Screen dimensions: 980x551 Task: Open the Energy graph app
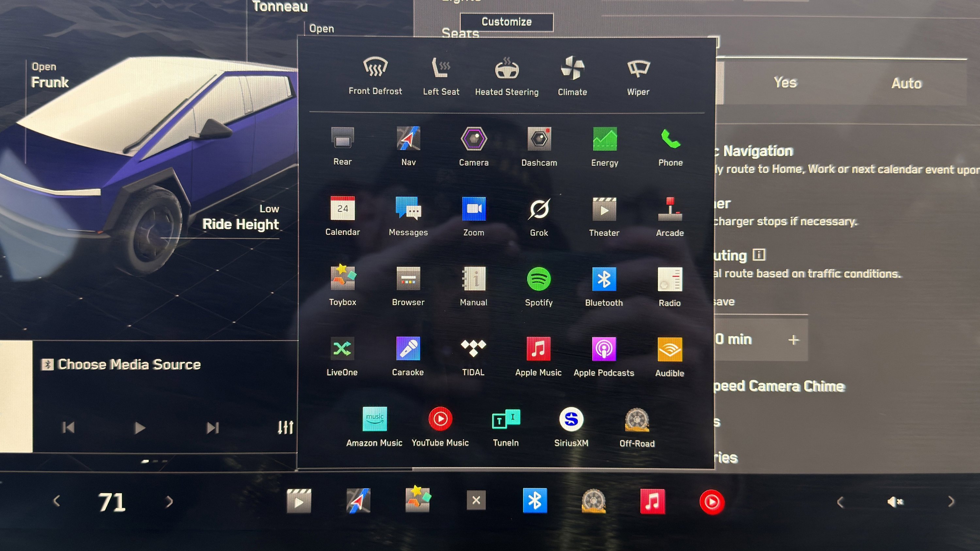pyautogui.click(x=605, y=139)
